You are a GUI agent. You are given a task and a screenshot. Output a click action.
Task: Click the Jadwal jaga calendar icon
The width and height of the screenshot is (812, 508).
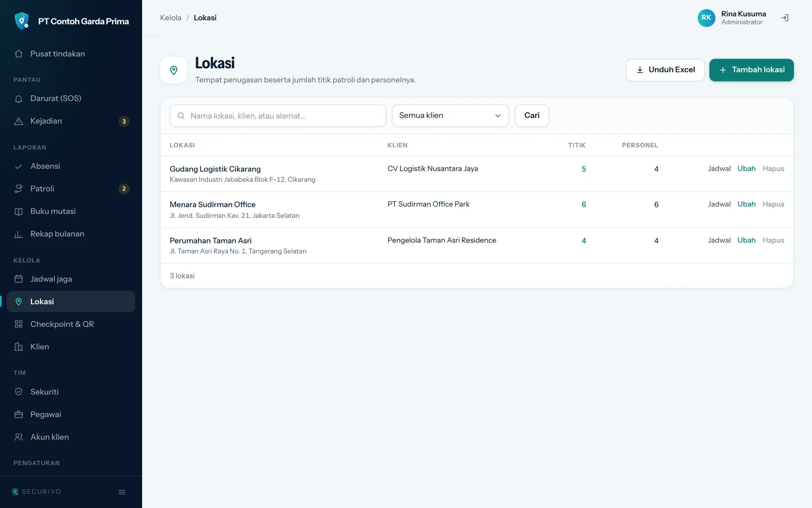pos(19,279)
